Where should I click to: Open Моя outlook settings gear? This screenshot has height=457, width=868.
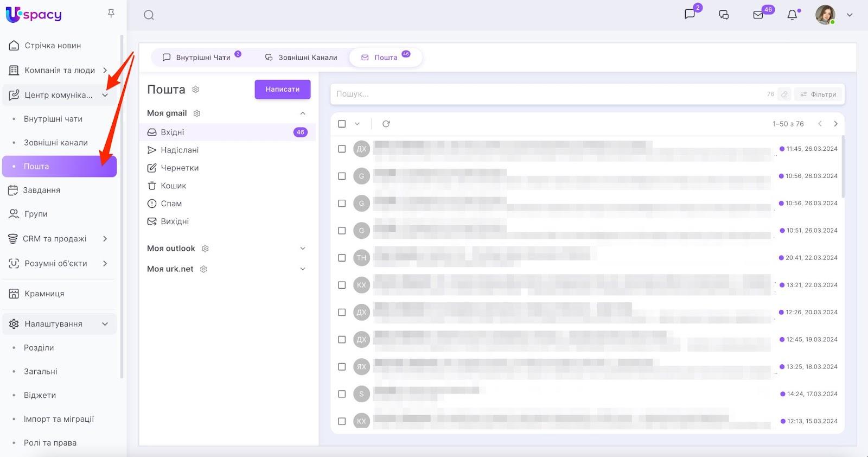pyautogui.click(x=205, y=249)
